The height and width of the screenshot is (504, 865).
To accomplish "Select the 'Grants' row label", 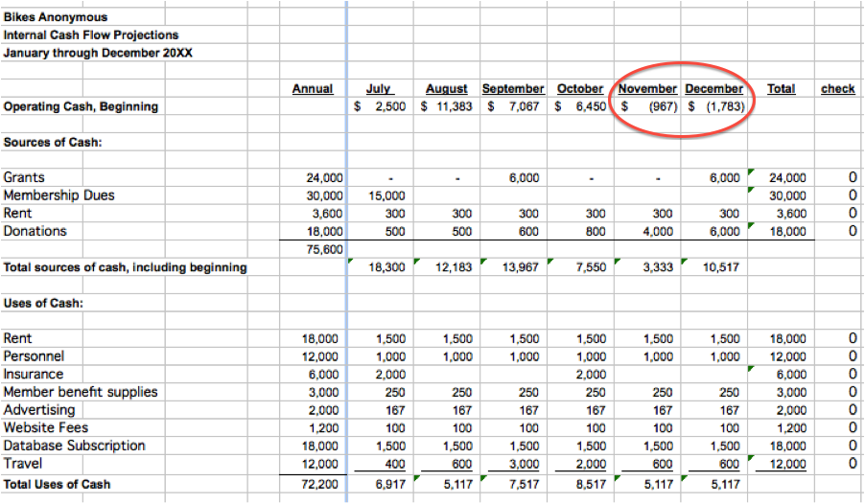I will 24,177.
